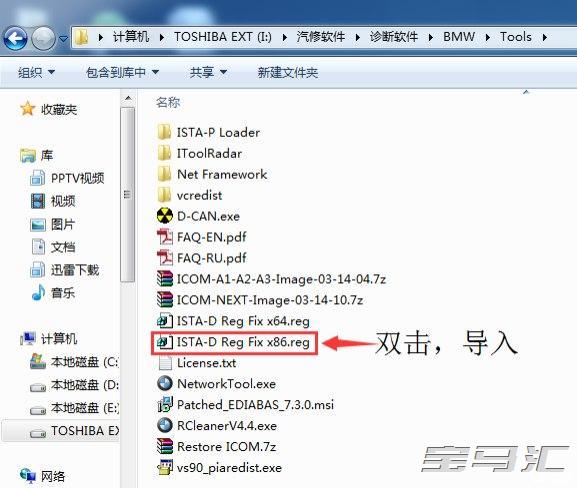Click the D-CAN.exe radiation icon
Image resolution: width=577 pixels, height=488 pixels.
[x=164, y=216]
